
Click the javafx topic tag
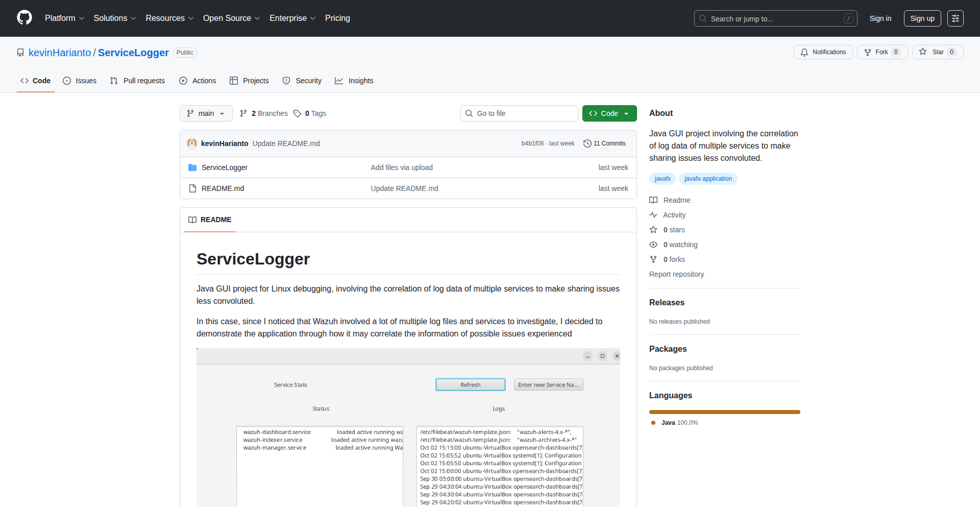[x=663, y=179]
